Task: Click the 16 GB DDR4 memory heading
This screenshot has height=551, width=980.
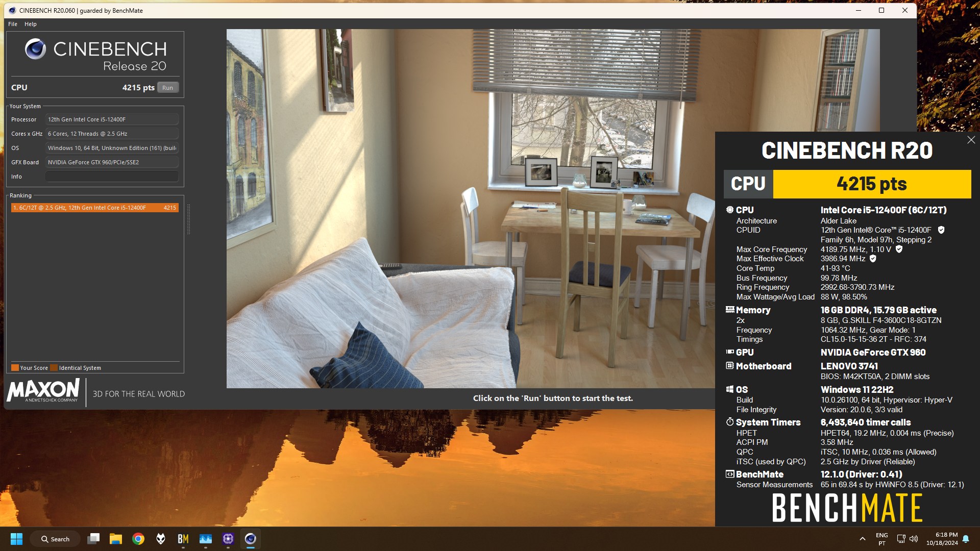Action: tap(878, 310)
